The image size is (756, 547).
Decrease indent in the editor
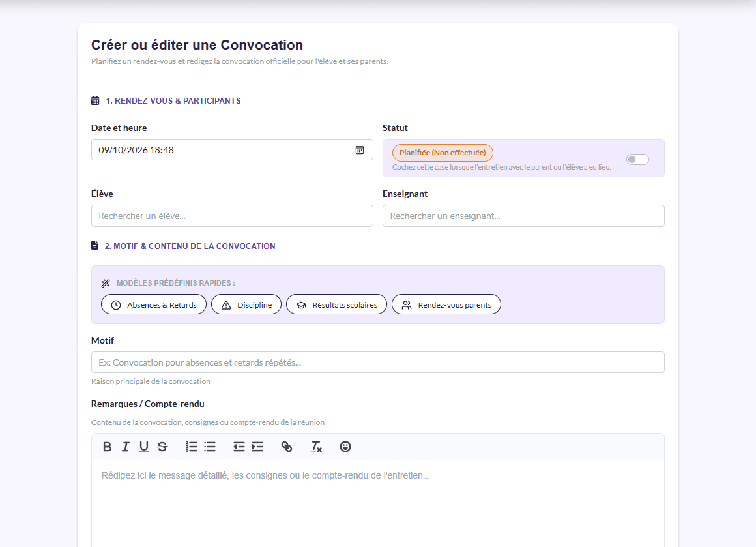239,447
